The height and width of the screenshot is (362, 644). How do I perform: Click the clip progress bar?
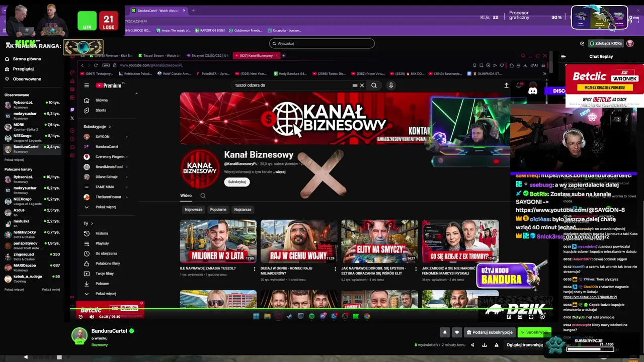pos(312,308)
